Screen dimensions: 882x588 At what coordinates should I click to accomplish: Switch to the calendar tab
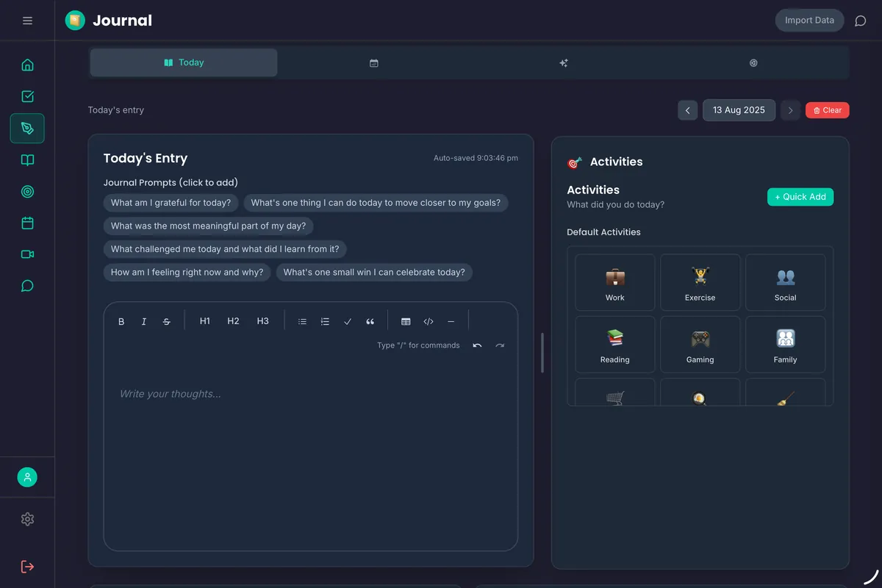tap(373, 63)
